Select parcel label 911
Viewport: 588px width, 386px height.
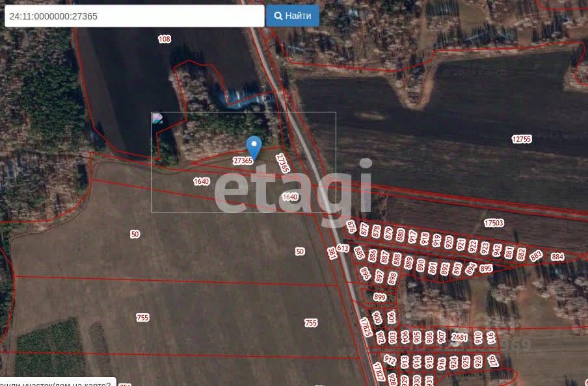coord(490,338)
